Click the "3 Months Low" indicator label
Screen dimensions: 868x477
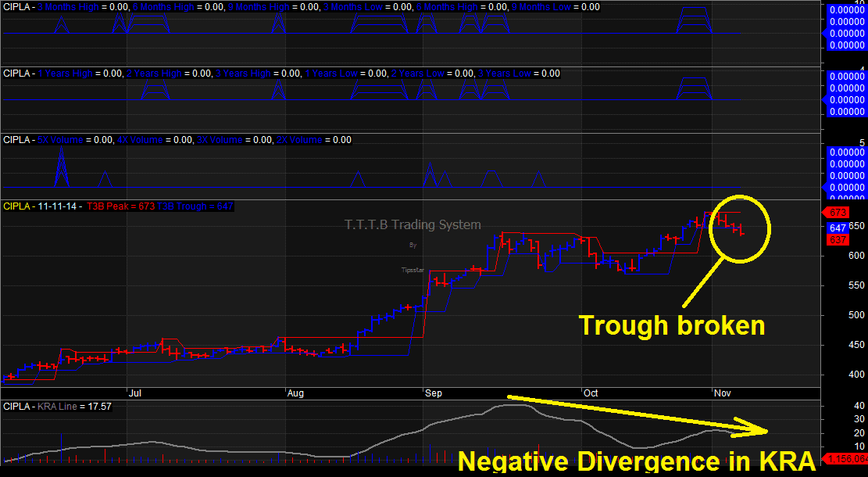(352, 7)
